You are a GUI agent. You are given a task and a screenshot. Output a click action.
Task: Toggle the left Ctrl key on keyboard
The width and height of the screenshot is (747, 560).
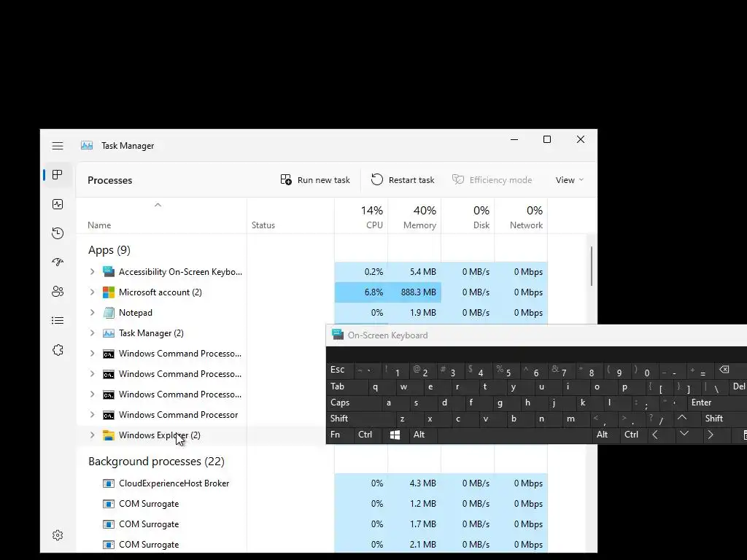tap(368, 435)
